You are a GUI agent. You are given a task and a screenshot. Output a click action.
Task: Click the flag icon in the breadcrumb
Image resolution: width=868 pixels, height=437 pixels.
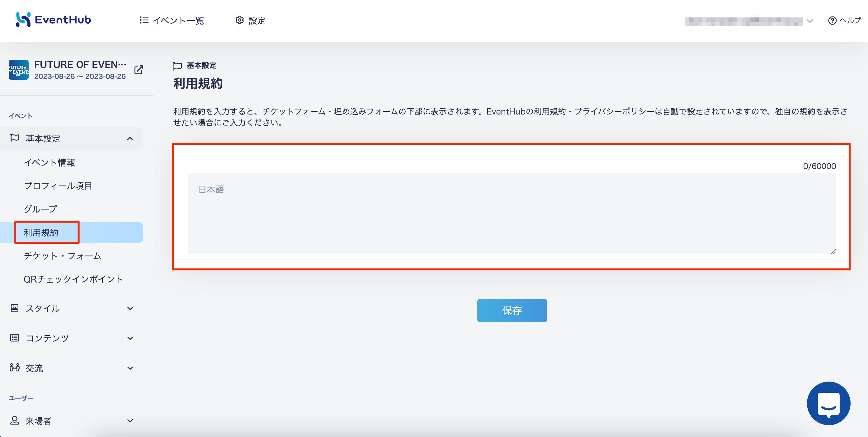[x=177, y=66]
